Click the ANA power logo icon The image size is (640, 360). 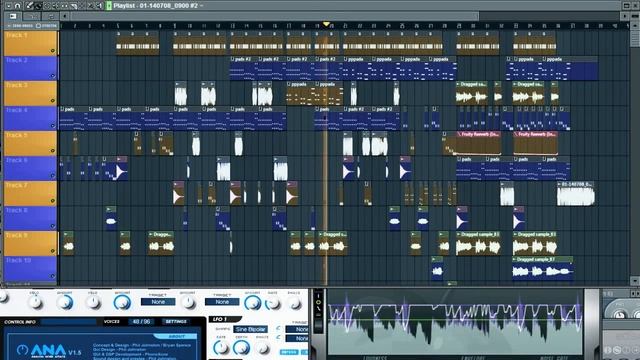22,350
